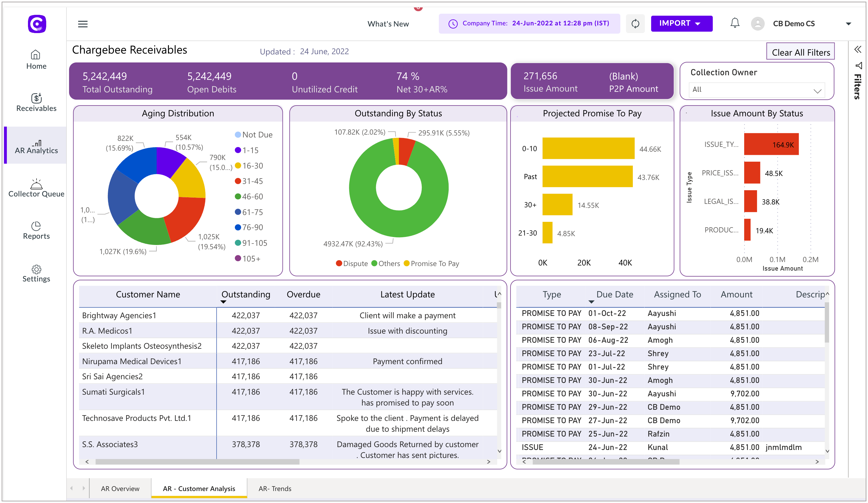Image resolution: width=868 pixels, height=503 pixels.
Task: Switch to AR Overview tab
Action: (120, 488)
